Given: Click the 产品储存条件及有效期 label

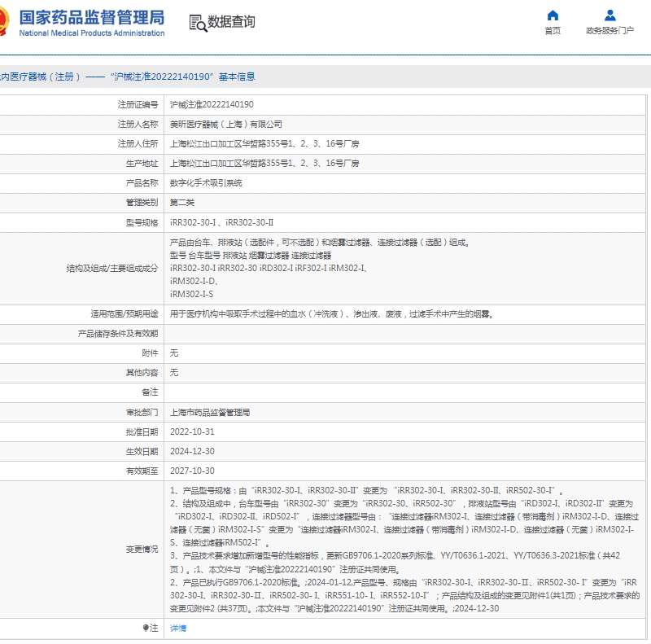Looking at the screenshot, I should (x=118, y=334).
